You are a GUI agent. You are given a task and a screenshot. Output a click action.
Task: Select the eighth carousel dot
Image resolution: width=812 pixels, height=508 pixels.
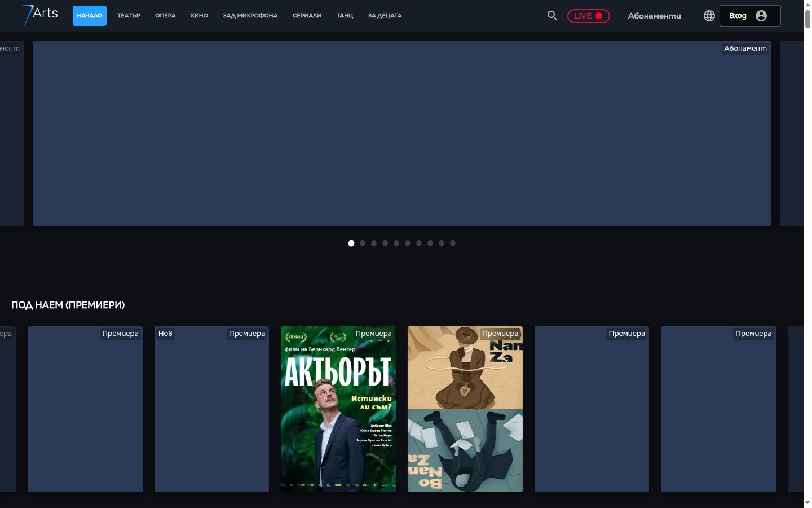pos(430,243)
